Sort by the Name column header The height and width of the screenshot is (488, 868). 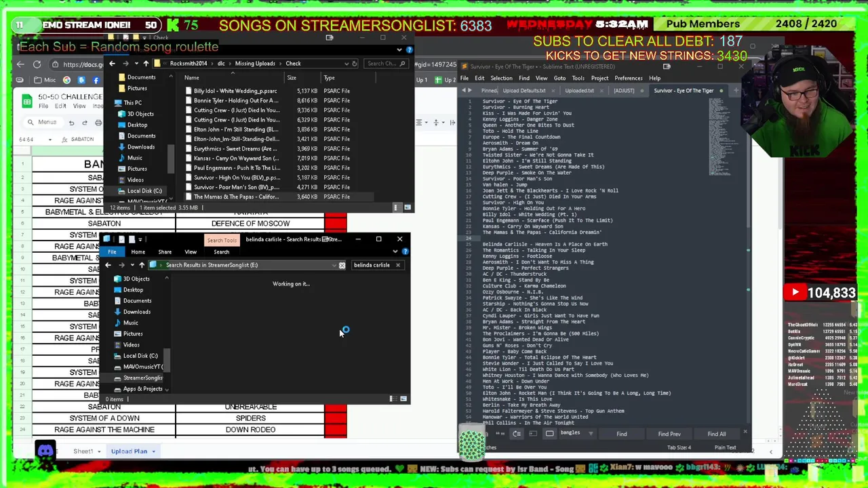pyautogui.click(x=192, y=78)
